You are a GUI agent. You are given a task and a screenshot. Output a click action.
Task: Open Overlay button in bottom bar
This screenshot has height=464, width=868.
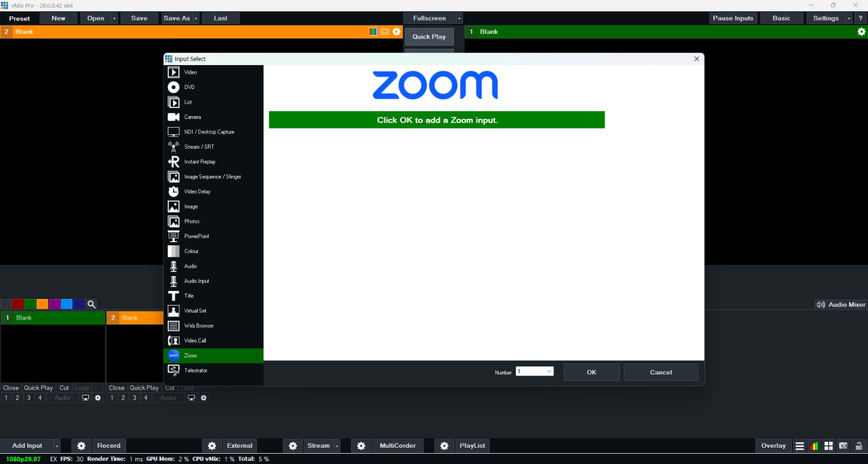tap(774, 446)
